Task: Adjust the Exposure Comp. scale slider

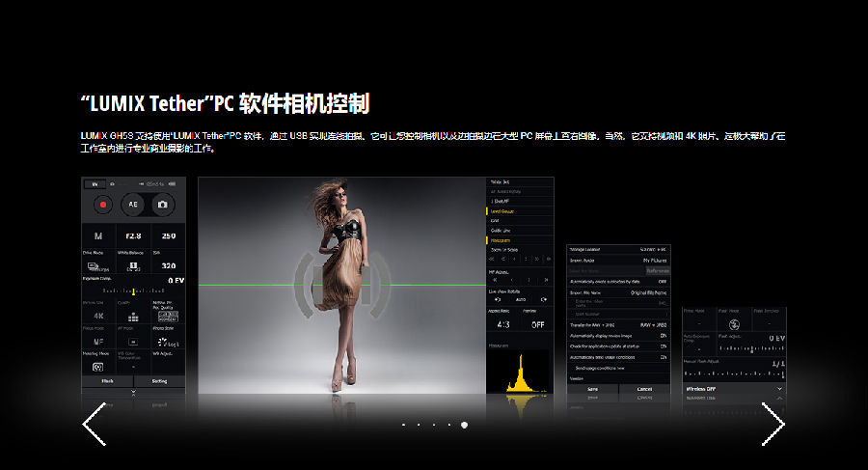Action: 135,290
